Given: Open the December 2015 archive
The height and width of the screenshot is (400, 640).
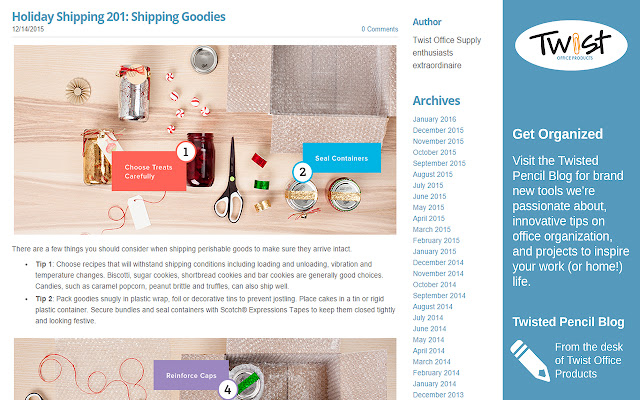Looking at the screenshot, I should [x=438, y=130].
